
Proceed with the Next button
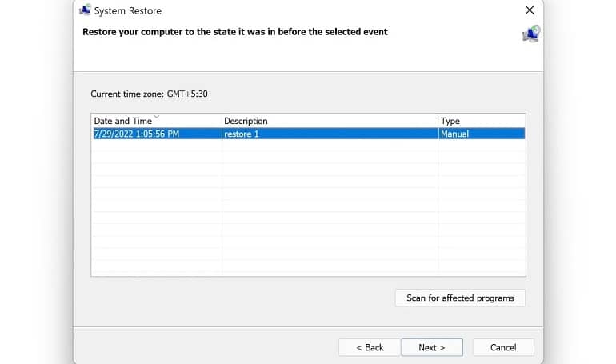pos(432,347)
